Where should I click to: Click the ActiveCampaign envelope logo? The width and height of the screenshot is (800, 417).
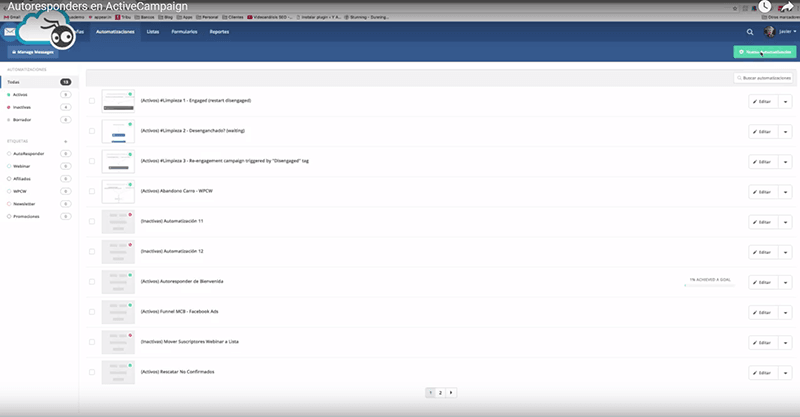pyautogui.click(x=10, y=32)
